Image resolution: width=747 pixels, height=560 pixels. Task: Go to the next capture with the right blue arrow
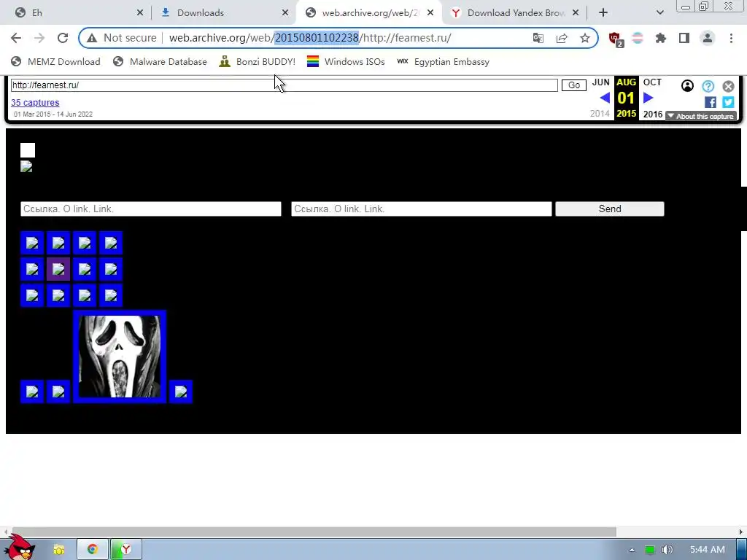coord(648,98)
